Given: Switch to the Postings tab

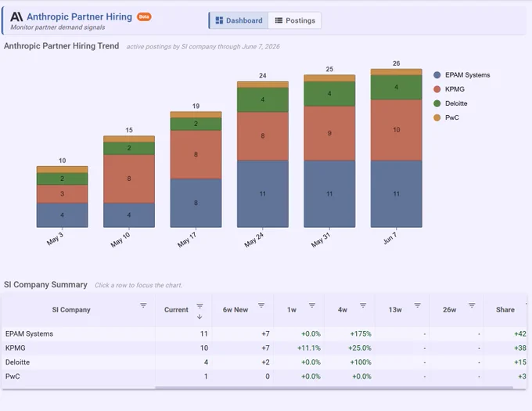Looking at the screenshot, I should [295, 20].
